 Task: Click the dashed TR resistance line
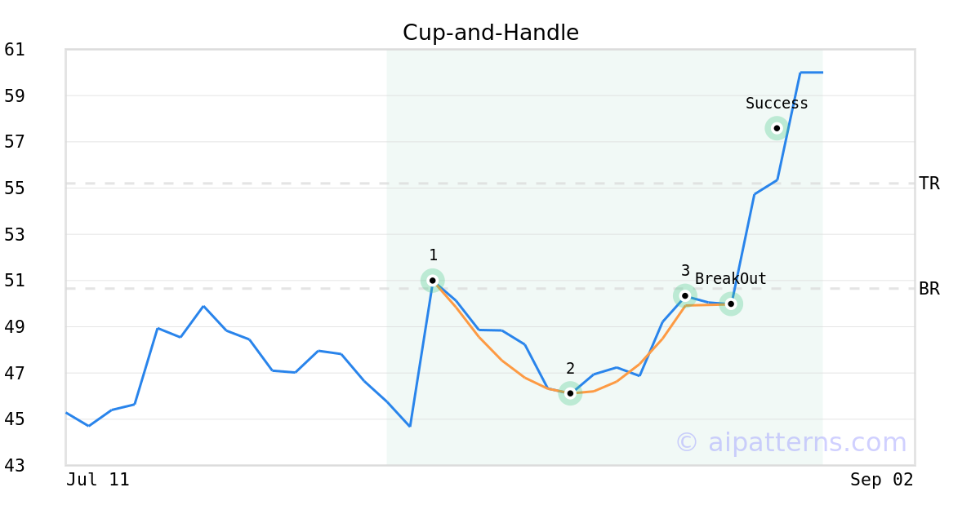point(490,184)
